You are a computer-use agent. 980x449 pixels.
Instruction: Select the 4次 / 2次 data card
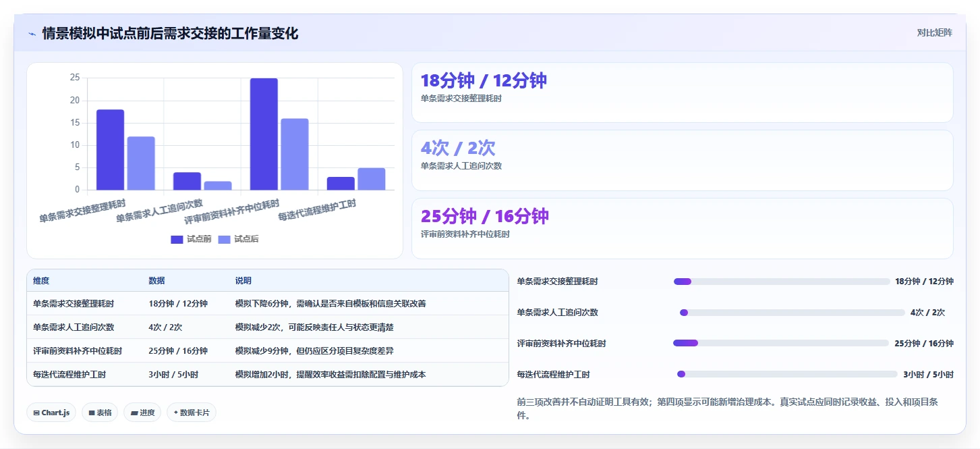[683, 161]
